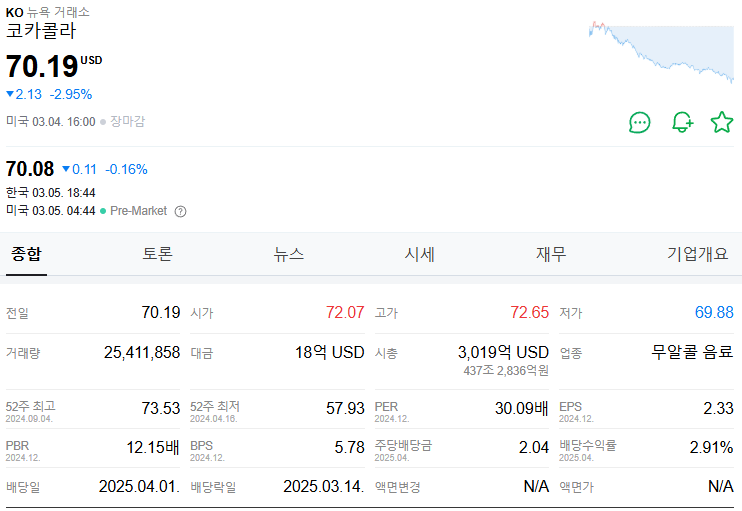Click the 거래량 value 25,411,858
This screenshot has width=742, height=511.
pos(142,352)
